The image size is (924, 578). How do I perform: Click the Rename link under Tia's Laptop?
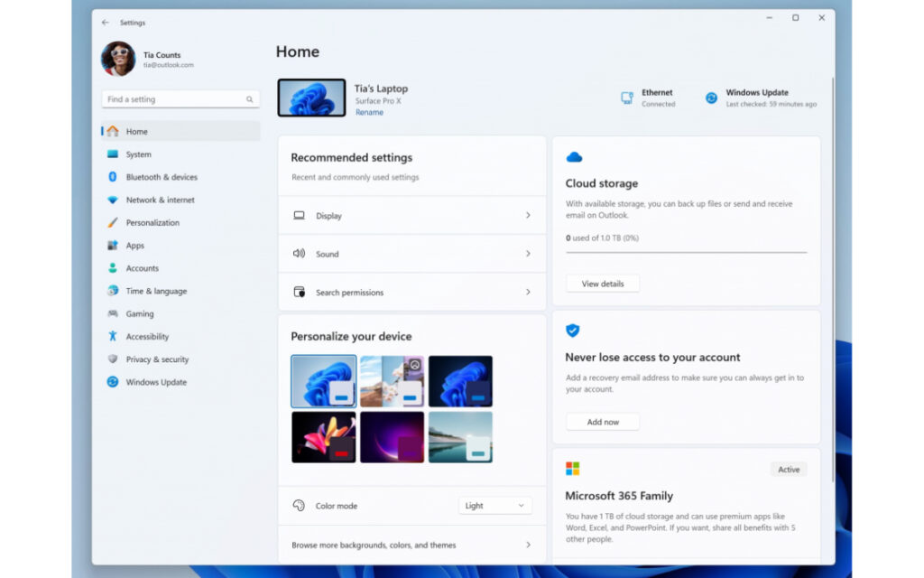(369, 112)
